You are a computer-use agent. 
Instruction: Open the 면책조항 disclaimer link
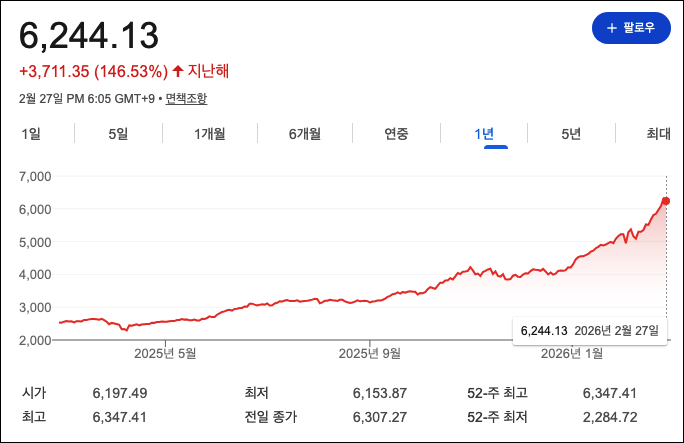point(186,98)
